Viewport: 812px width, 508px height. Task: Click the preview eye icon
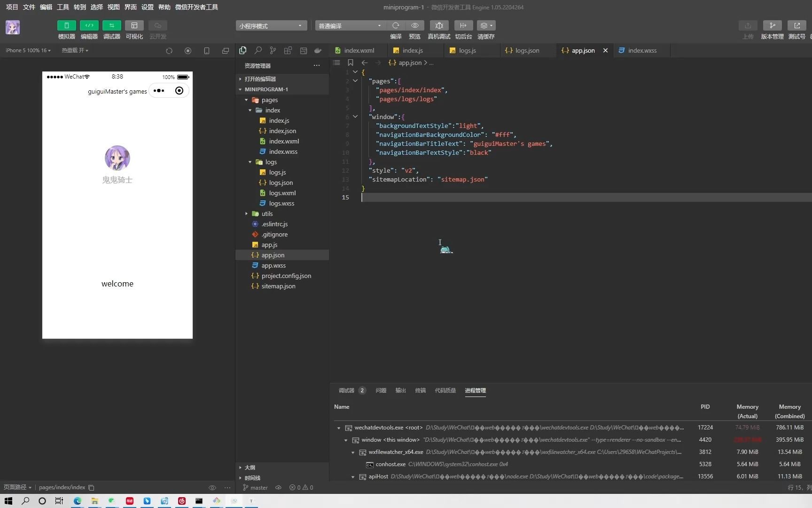coord(415,25)
